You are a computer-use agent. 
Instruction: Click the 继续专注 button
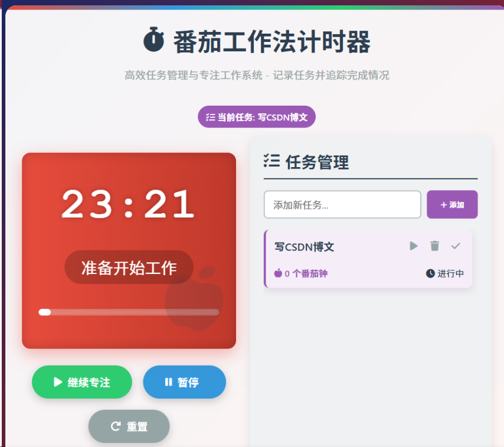pos(82,382)
